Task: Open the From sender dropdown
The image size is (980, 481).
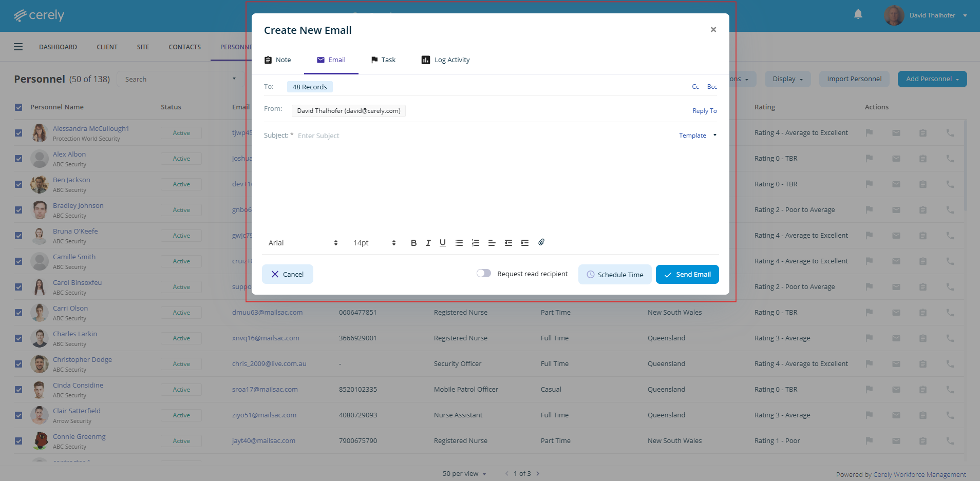Action: (349, 111)
